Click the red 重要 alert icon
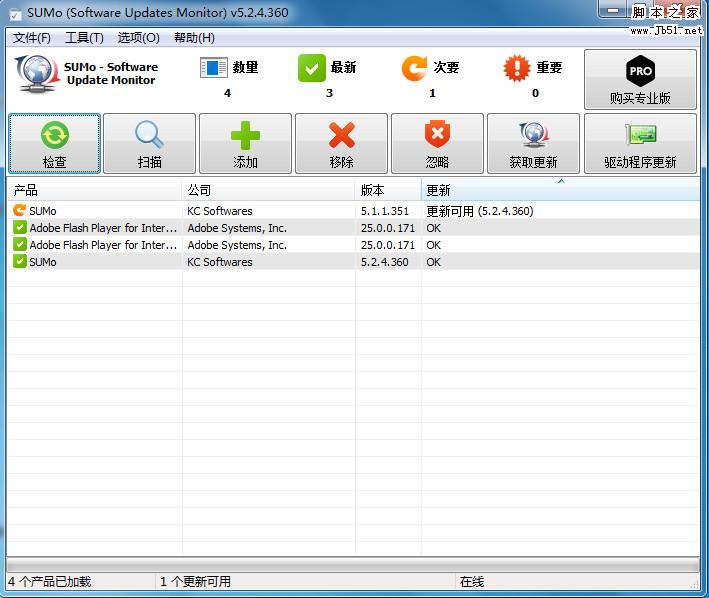Screen dimensions: 709x598 517,68
